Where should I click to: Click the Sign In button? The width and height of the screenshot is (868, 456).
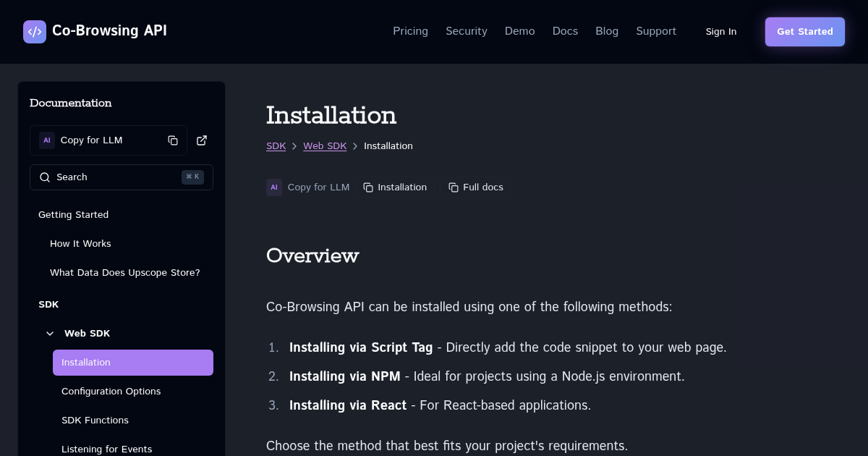(721, 32)
